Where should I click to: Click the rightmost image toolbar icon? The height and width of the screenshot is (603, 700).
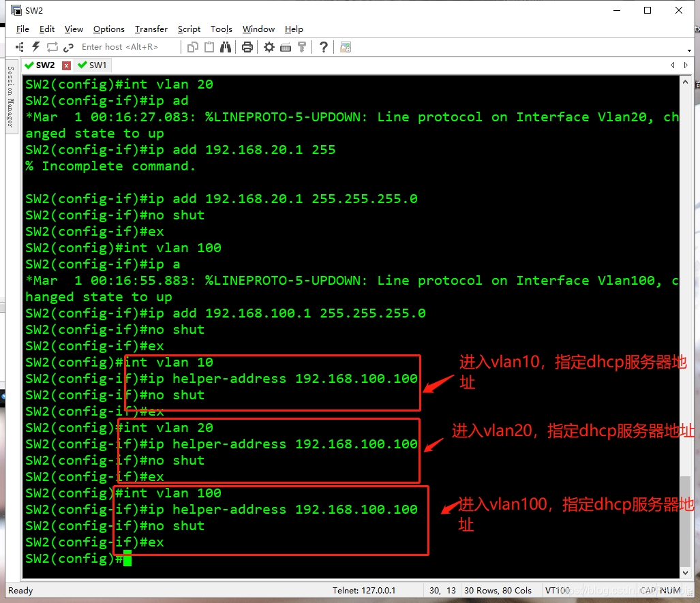[x=346, y=47]
